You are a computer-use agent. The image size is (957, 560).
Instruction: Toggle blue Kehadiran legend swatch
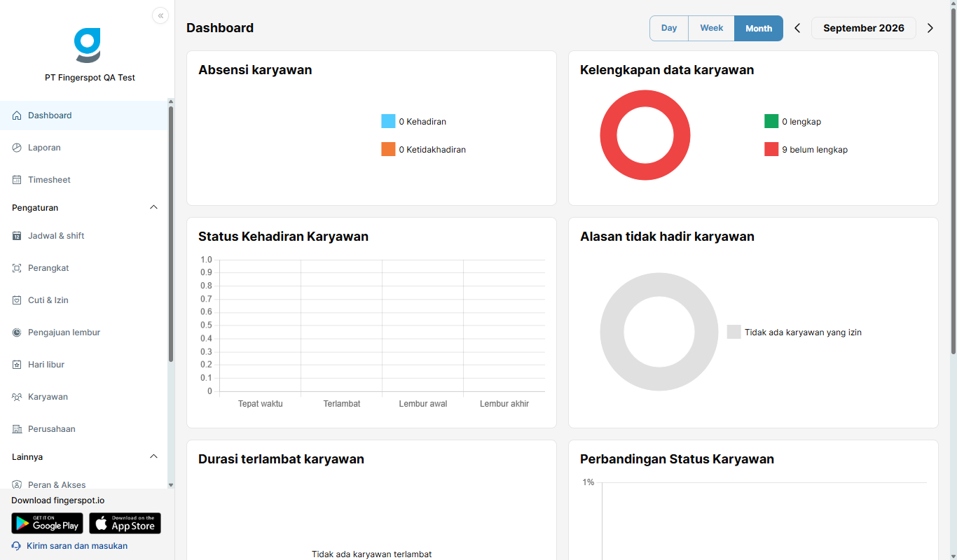388,121
